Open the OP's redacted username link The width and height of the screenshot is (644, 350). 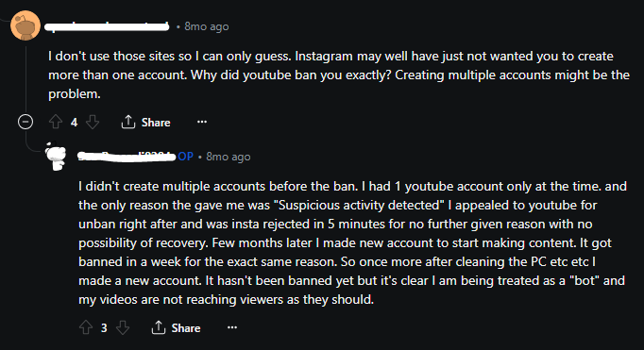tap(127, 157)
